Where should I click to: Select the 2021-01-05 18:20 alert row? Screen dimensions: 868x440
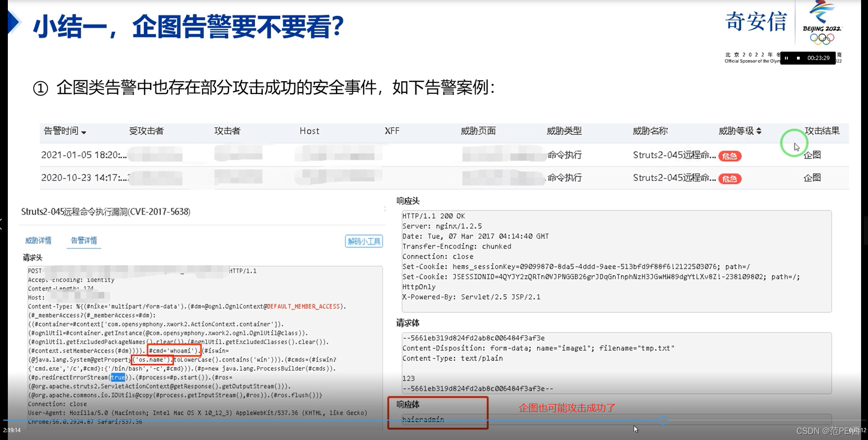[444, 155]
